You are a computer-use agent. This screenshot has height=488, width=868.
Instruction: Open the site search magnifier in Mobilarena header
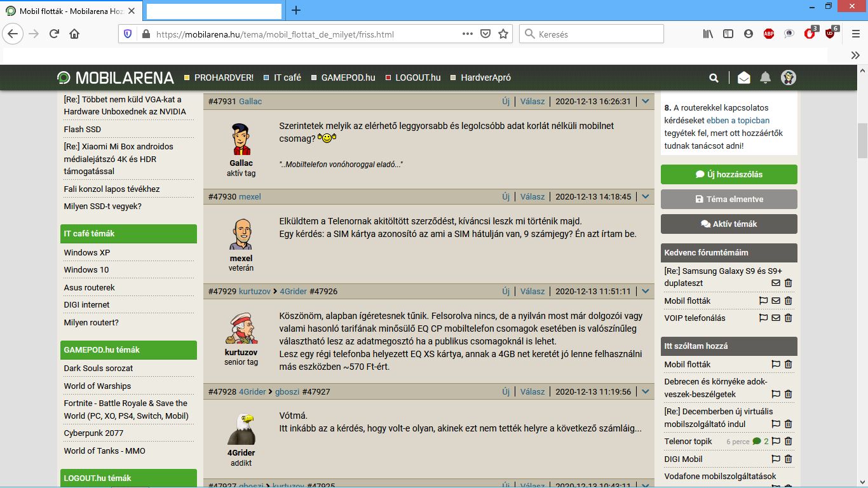[714, 78]
